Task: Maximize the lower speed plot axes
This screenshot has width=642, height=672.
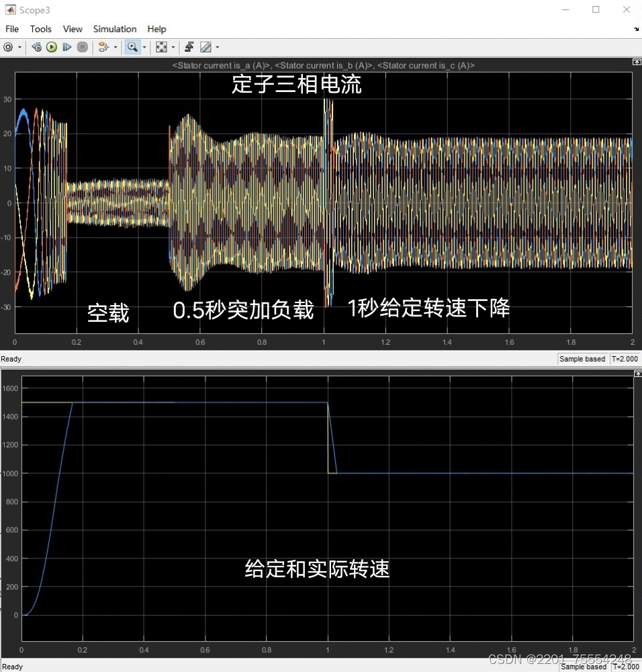Action: [x=638, y=374]
